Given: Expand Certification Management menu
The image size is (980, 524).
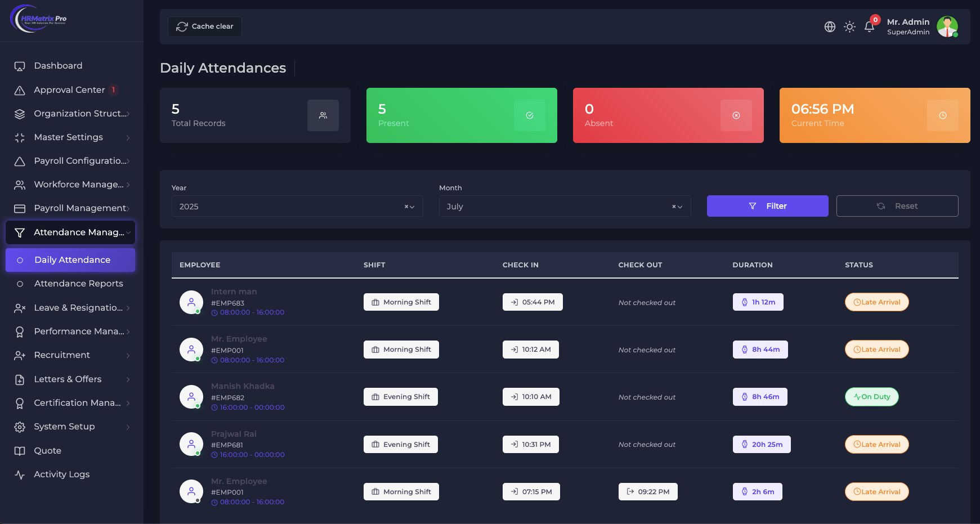Looking at the screenshot, I should [x=71, y=403].
